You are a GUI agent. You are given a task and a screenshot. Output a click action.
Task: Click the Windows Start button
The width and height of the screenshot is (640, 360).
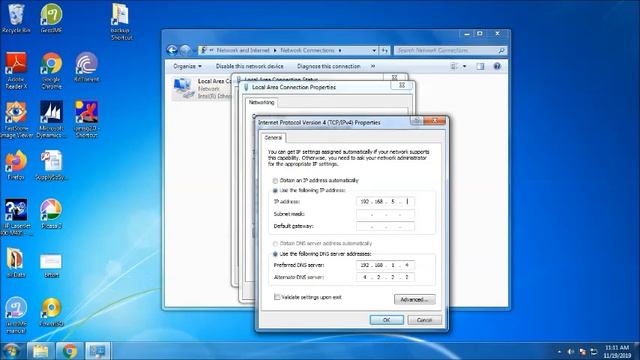[11, 351]
